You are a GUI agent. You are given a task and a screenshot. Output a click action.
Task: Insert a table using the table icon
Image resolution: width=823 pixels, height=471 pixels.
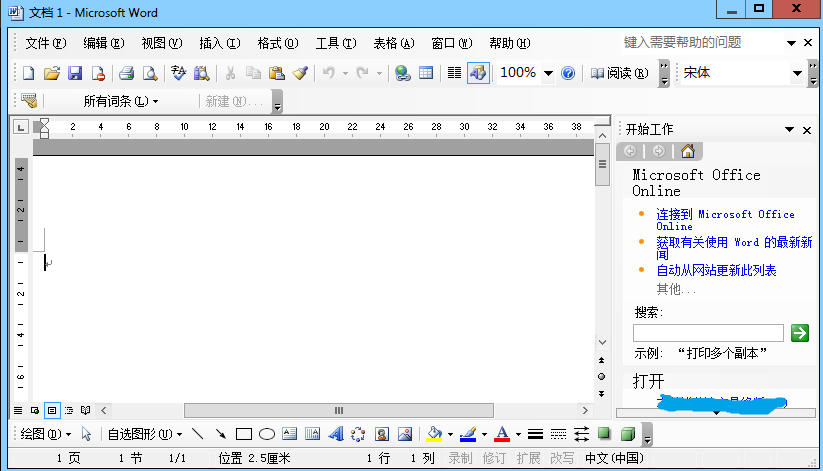(x=425, y=73)
